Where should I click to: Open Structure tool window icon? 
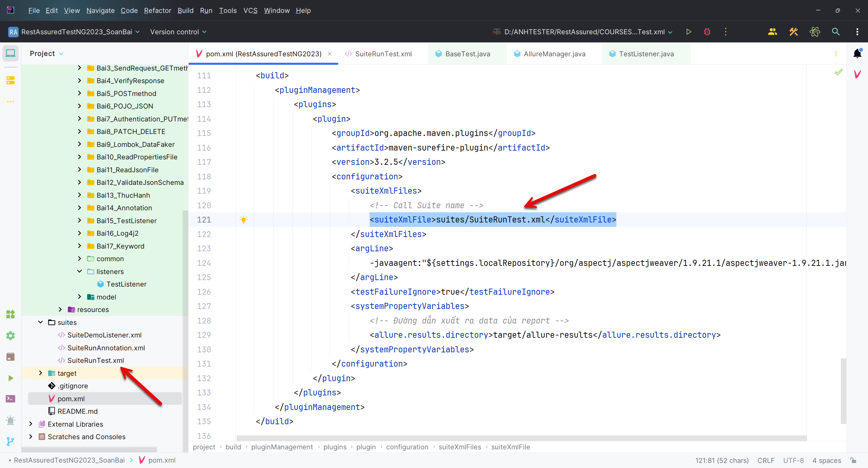tap(11, 80)
